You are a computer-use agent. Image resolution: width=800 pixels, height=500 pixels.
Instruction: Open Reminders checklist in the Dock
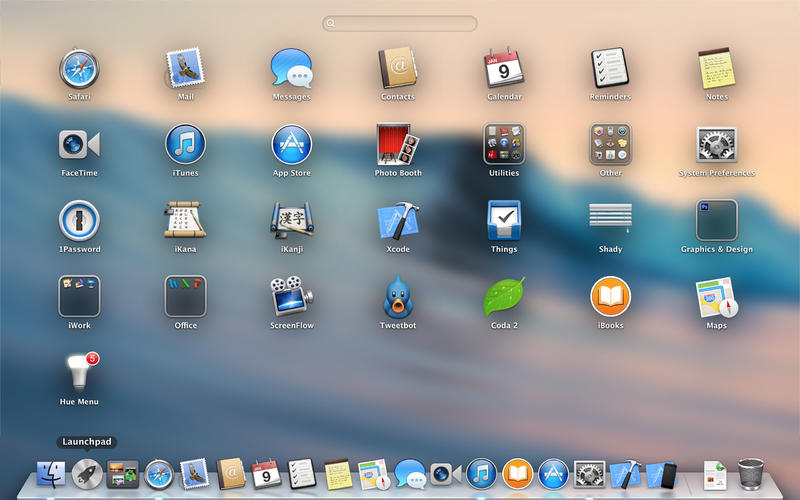click(x=302, y=474)
